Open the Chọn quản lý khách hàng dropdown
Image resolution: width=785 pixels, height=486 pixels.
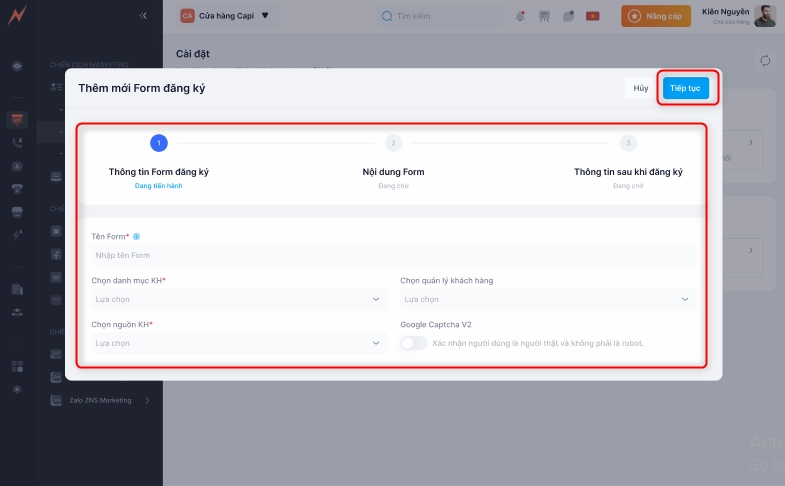[x=547, y=299]
